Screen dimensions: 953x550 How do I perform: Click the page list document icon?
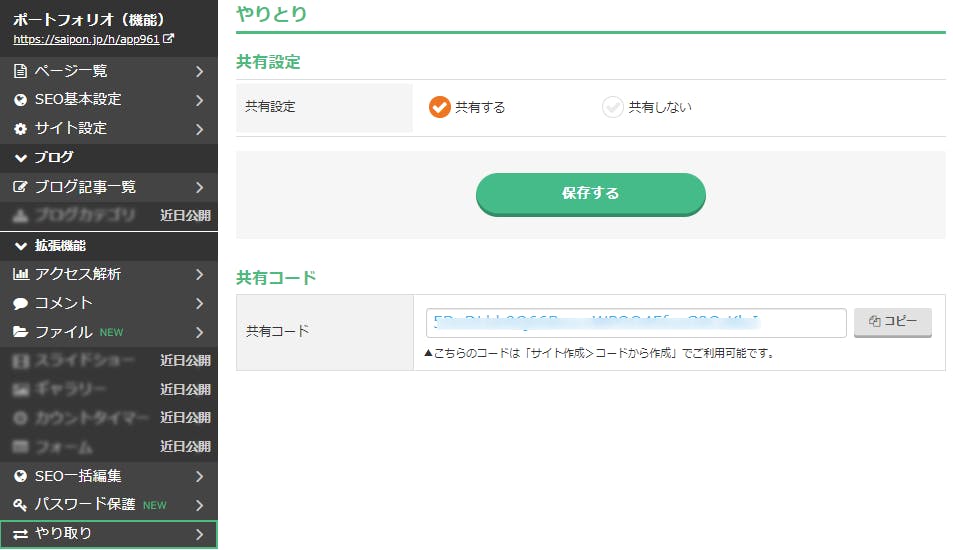(20, 71)
